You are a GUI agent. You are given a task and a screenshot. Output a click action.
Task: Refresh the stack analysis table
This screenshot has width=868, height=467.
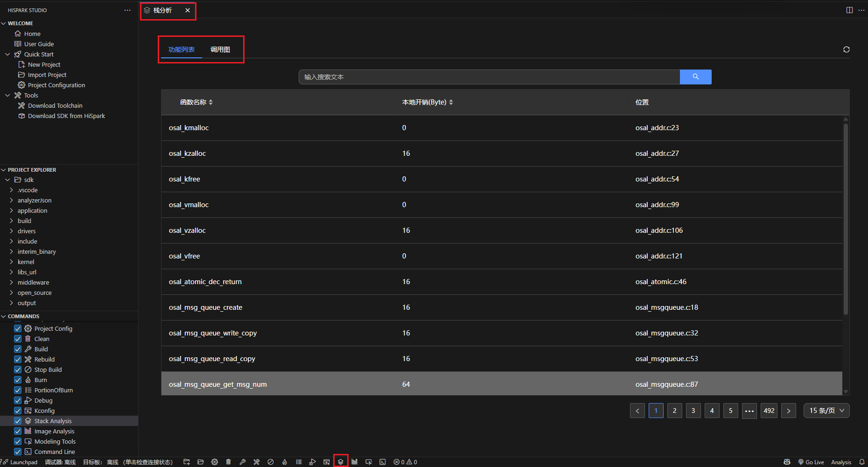pyautogui.click(x=846, y=49)
